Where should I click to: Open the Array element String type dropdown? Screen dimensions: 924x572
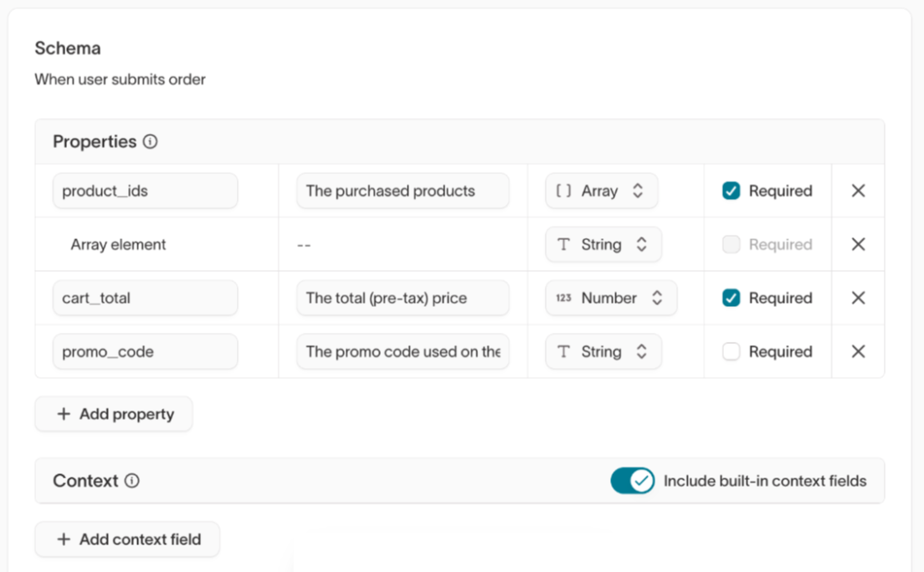(603, 244)
